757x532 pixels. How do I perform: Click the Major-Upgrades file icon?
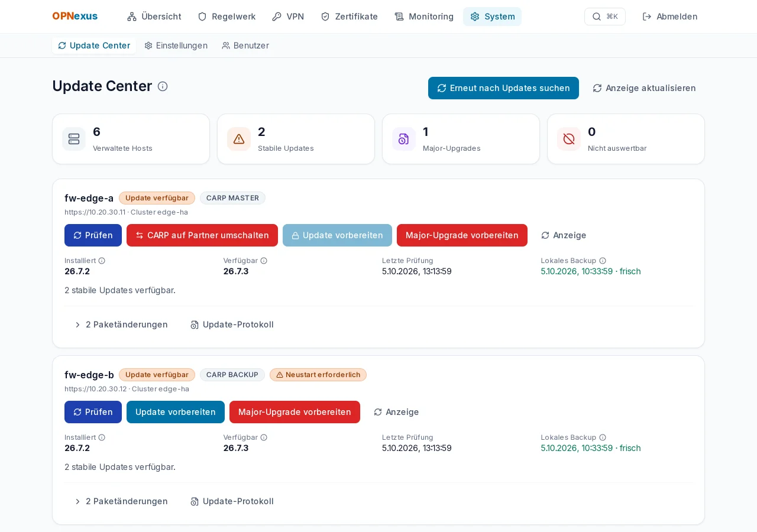coord(404,139)
